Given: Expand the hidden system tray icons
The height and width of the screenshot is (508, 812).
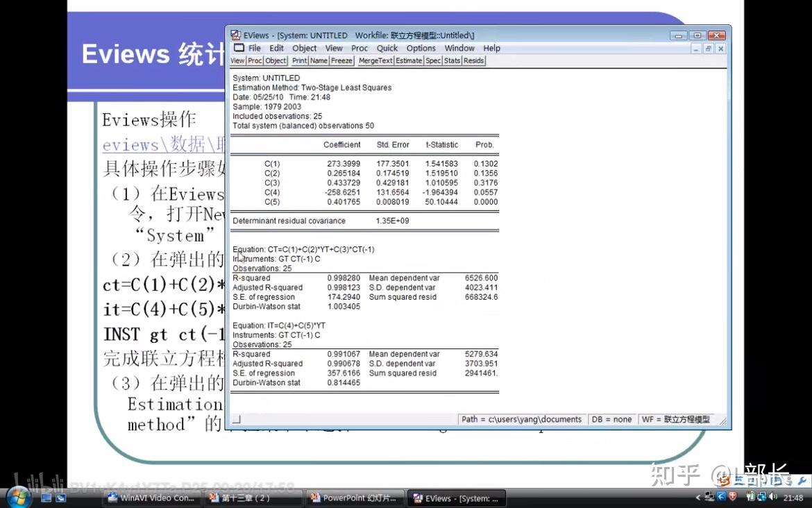Looking at the screenshot, I should click(x=698, y=497).
